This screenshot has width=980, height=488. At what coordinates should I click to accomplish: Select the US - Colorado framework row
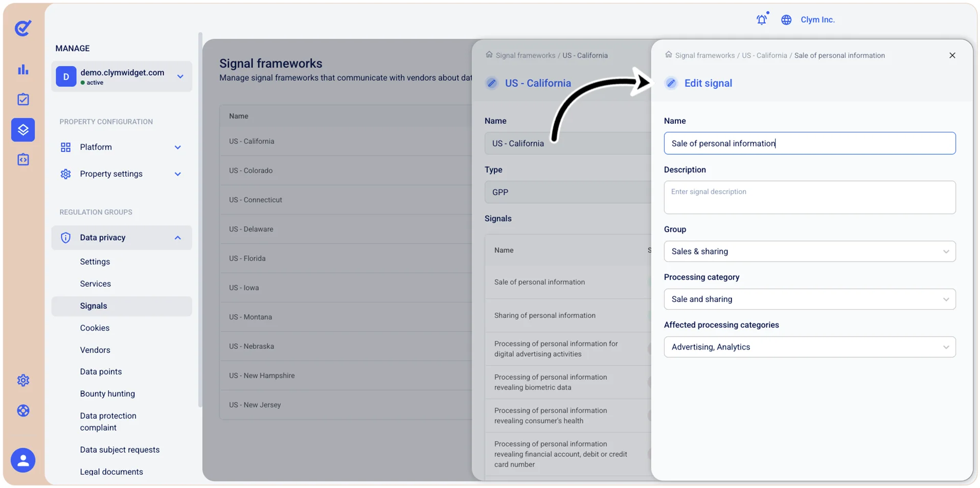tap(346, 171)
